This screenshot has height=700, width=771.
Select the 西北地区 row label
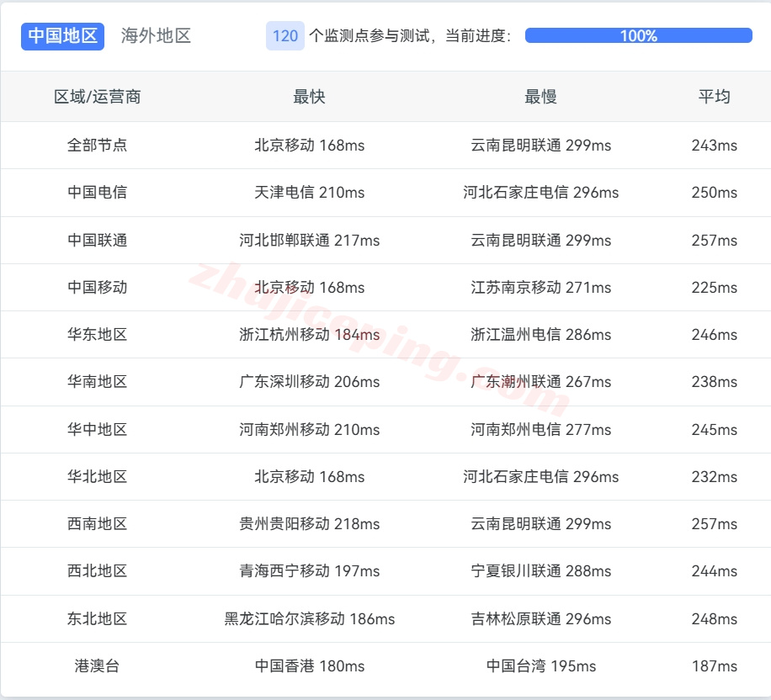coord(98,570)
